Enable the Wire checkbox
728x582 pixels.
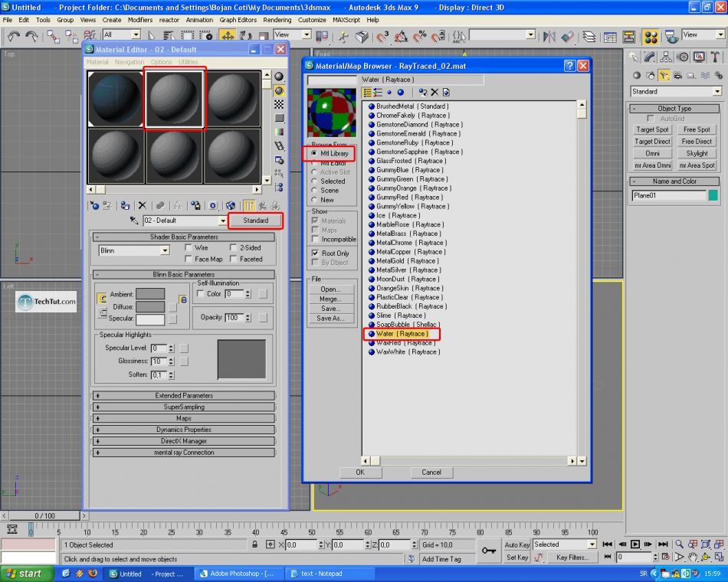tap(188, 247)
